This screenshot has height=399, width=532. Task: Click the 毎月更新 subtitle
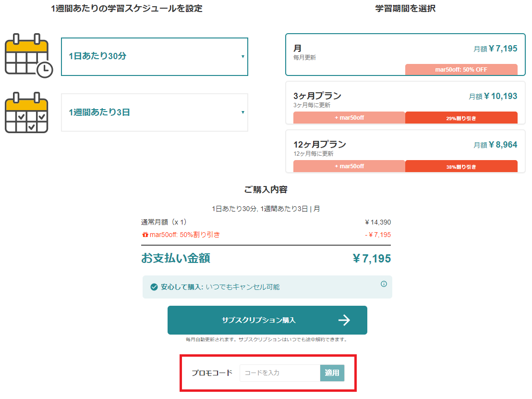tap(305, 58)
